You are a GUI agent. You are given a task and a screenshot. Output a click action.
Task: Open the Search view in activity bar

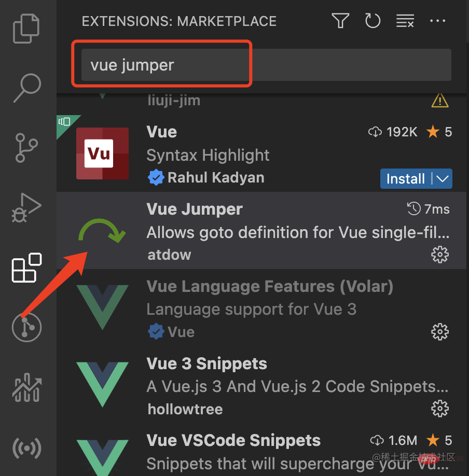[26, 87]
